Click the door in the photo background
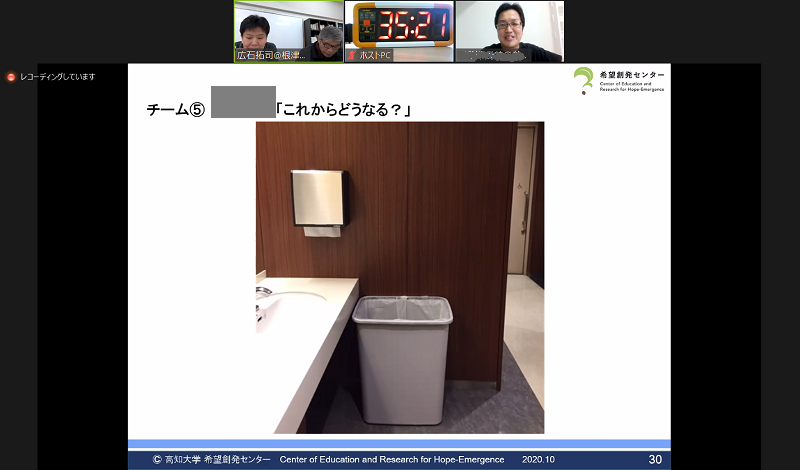 (x=521, y=200)
